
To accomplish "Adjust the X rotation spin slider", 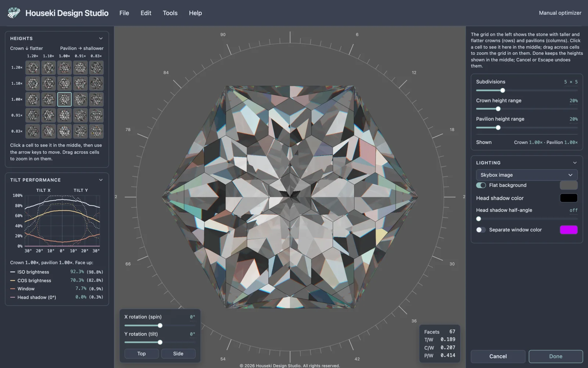I will [x=160, y=326].
